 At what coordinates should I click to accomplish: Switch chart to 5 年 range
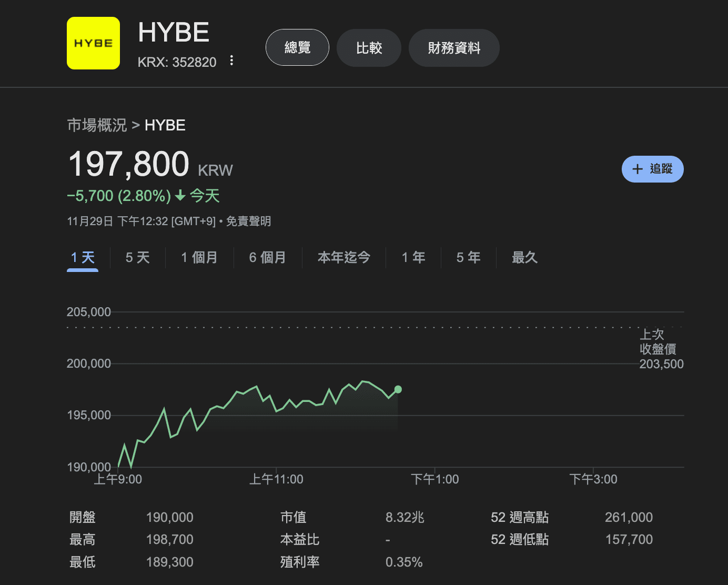tap(469, 257)
